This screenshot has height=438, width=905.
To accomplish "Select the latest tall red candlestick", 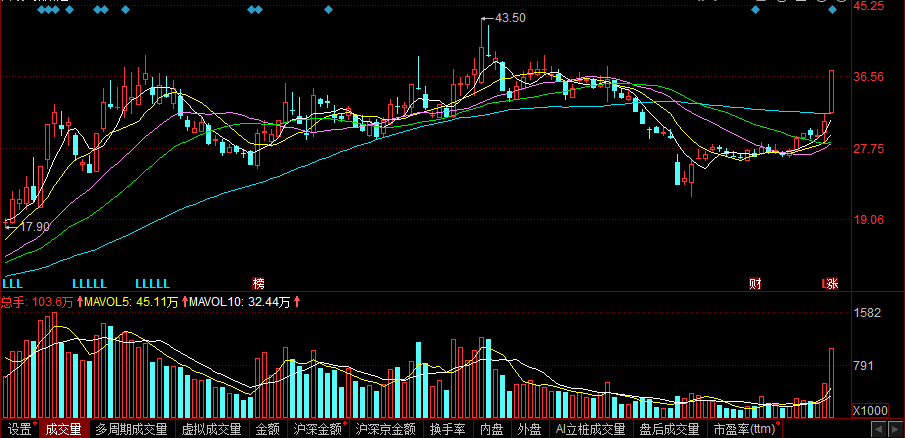I will (832, 92).
